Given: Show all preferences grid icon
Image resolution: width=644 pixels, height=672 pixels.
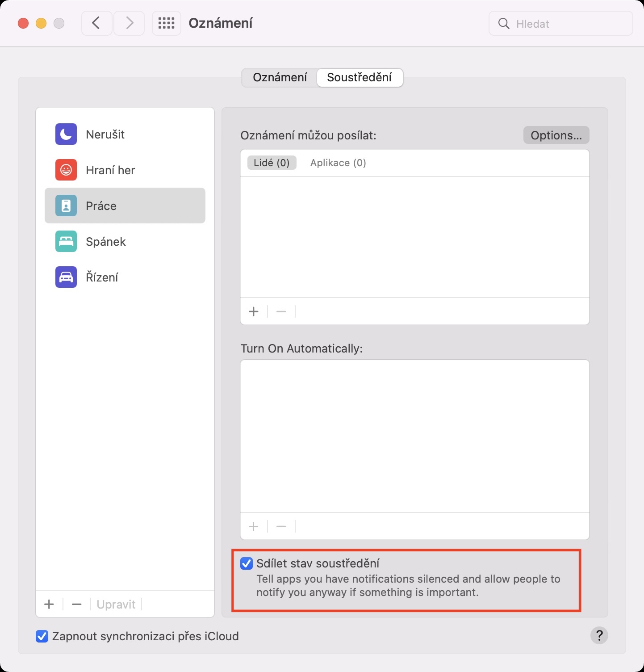Looking at the screenshot, I should point(167,23).
